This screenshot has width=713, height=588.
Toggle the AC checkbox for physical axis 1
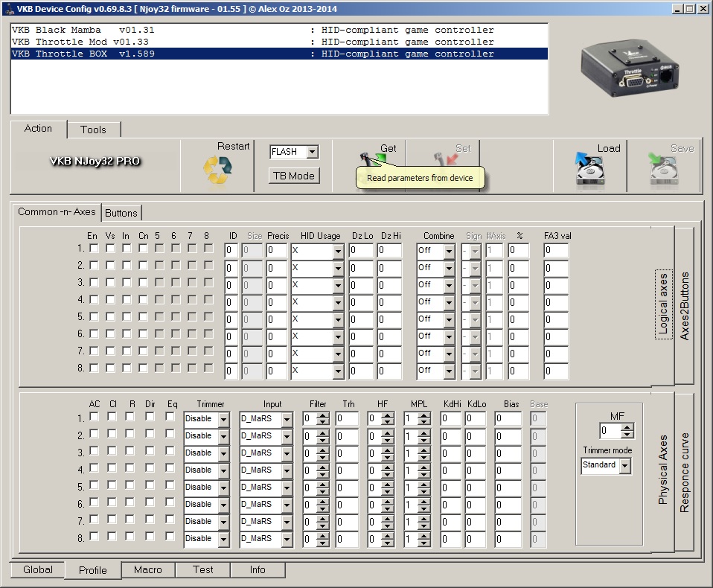click(x=95, y=417)
